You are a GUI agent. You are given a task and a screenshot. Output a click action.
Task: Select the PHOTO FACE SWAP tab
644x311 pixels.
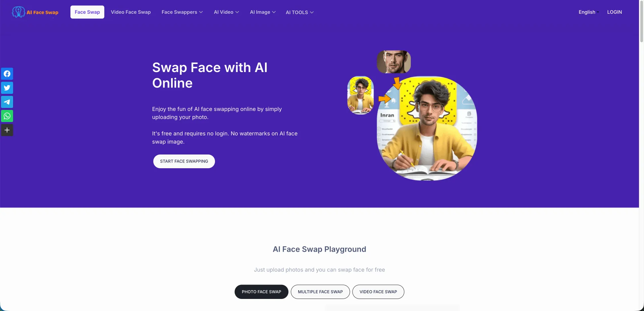(261, 292)
